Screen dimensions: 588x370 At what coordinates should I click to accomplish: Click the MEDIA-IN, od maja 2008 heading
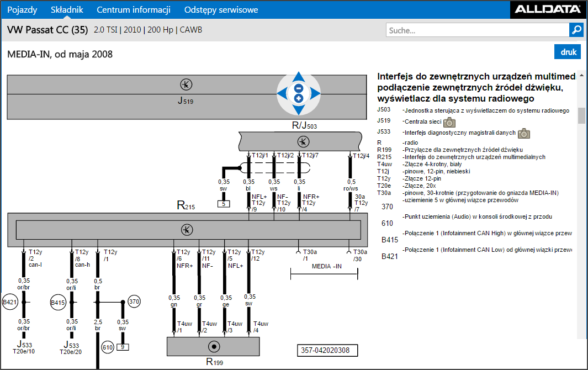point(60,54)
